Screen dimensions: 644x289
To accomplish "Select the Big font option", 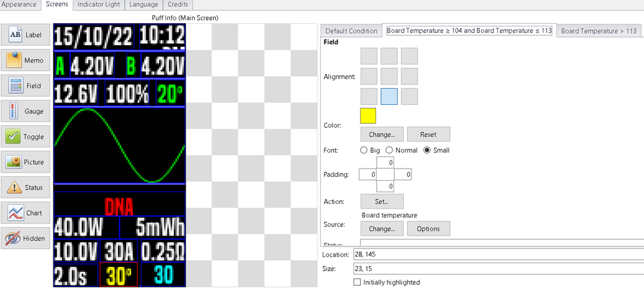I will [x=370, y=150].
